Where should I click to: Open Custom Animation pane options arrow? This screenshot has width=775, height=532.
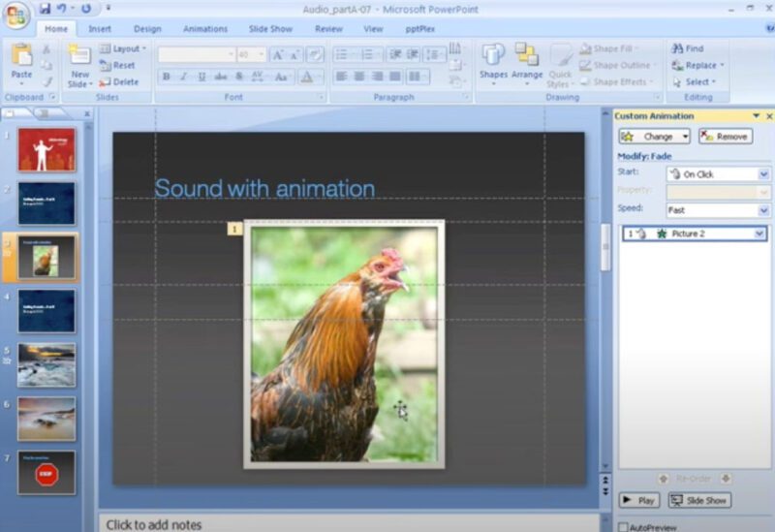click(x=756, y=115)
